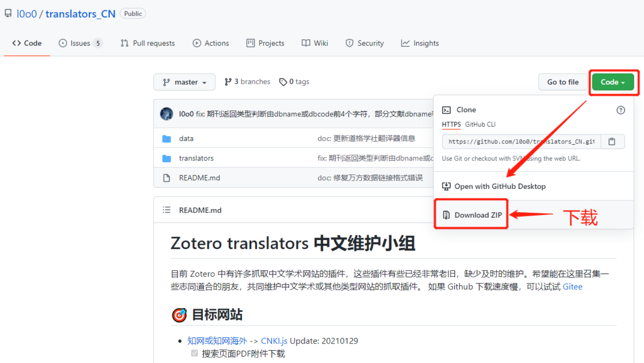The width and height of the screenshot is (644, 363).
Task: Click the Go to file button
Action: (x=563, y=82)
